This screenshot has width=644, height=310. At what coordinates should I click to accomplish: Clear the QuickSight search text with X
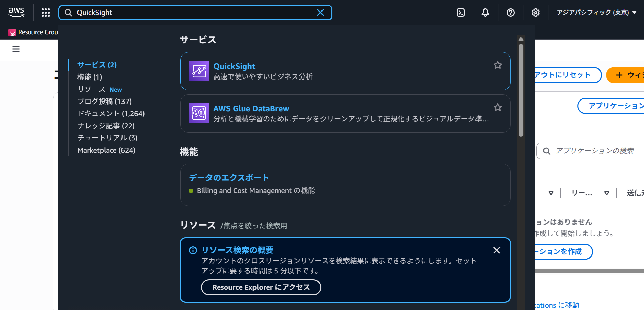[320, 13]
